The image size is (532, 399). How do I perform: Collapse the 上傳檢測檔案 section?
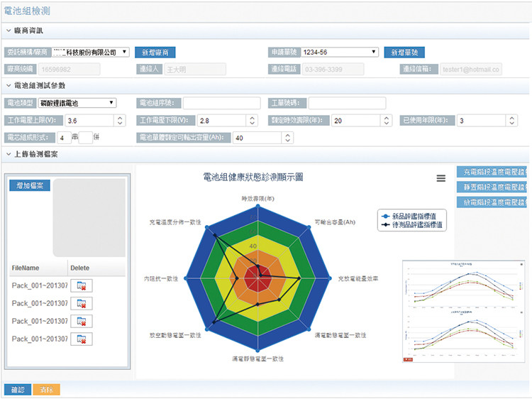[9, 154]
